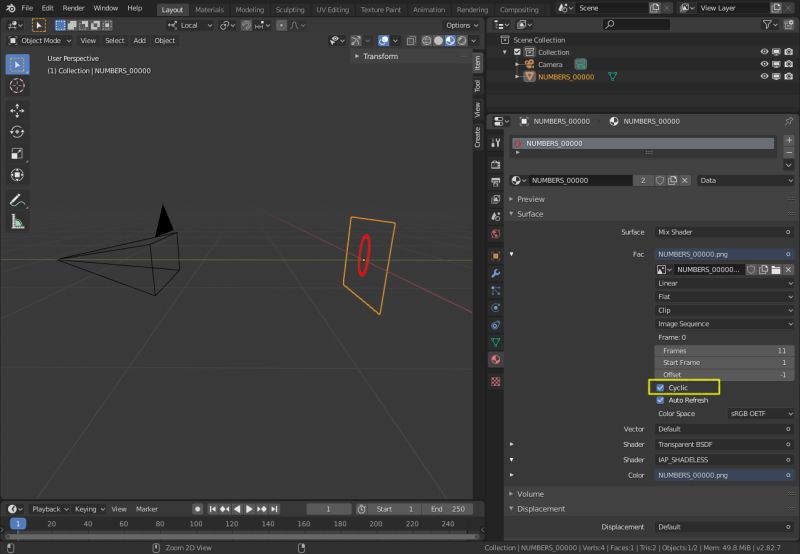Open sRGB OETF color space dropdown
Viewport: 800px width, 554px height.
click(761, 414)
